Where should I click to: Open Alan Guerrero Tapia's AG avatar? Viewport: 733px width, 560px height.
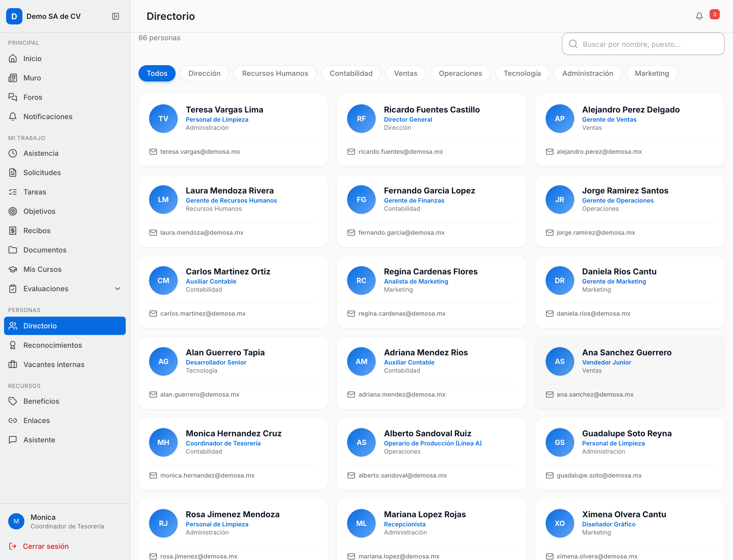(163, 361)
